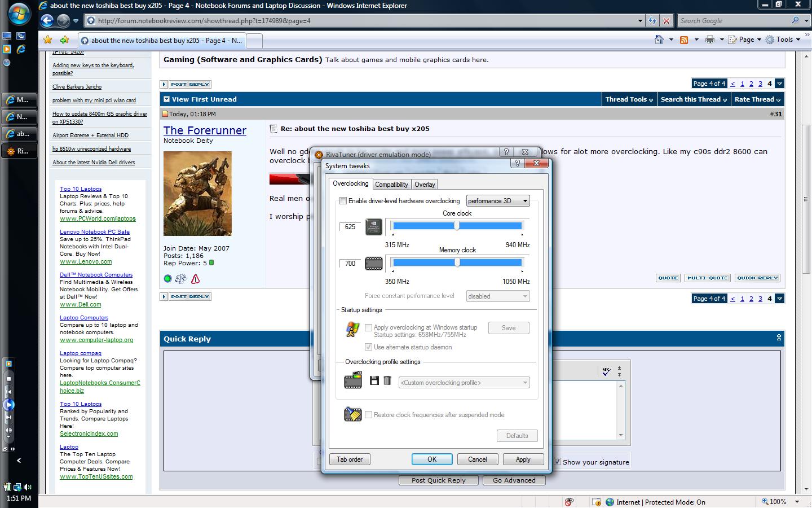Open Favorites Center with the star icon
The image size is (812, 508).
click(x=48, y=40)
